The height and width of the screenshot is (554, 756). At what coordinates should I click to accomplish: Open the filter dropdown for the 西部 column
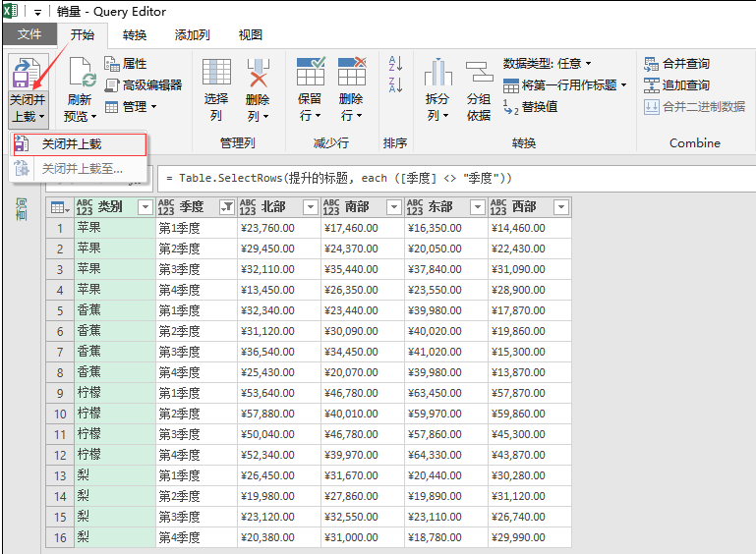tap(560, 207)
